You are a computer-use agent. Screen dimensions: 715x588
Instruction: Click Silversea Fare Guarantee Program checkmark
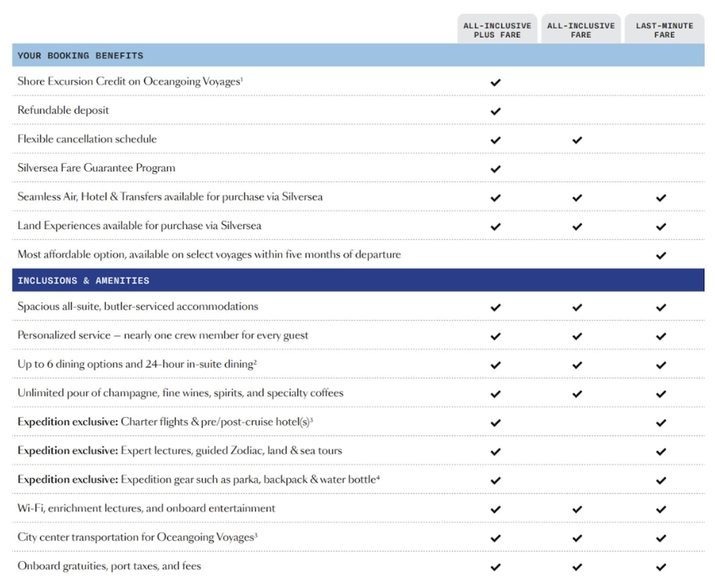pos(495,169)
